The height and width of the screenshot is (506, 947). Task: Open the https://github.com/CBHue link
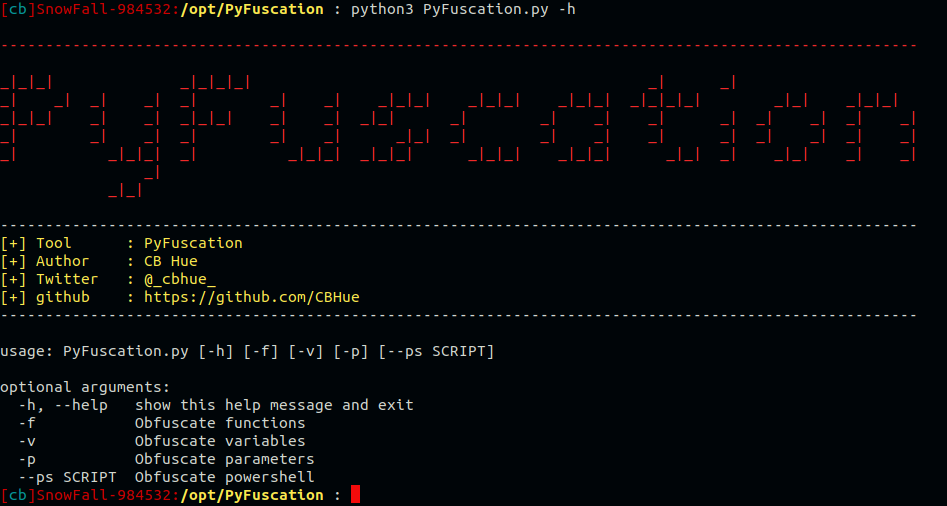pyautogui.click(x=252, y=297)
